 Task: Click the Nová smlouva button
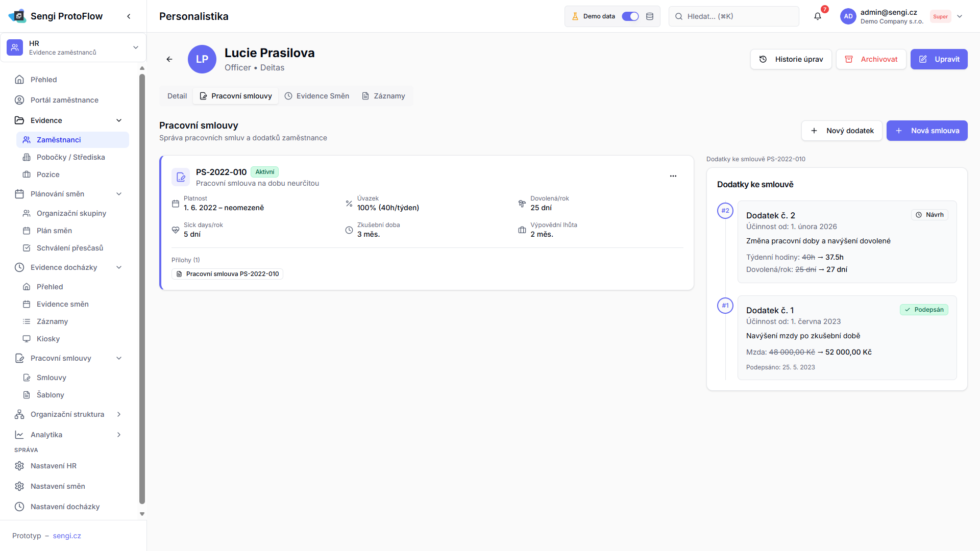[x=926, y=131]
